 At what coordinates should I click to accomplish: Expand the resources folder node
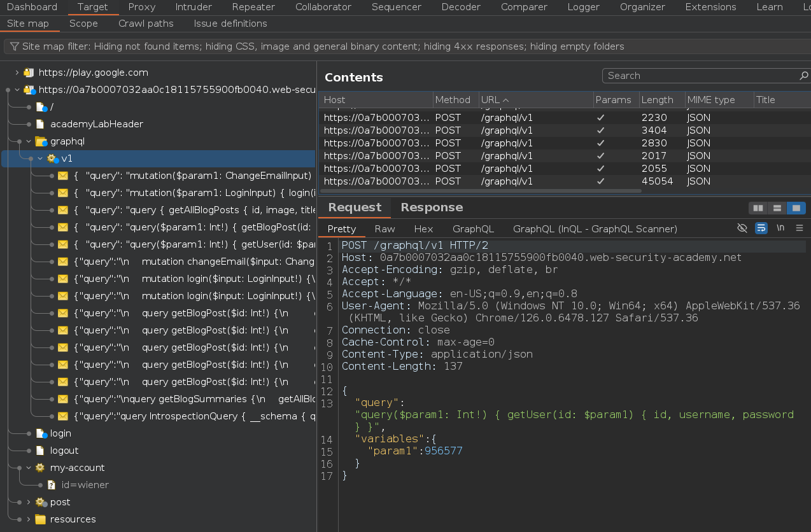pos(29,519)
